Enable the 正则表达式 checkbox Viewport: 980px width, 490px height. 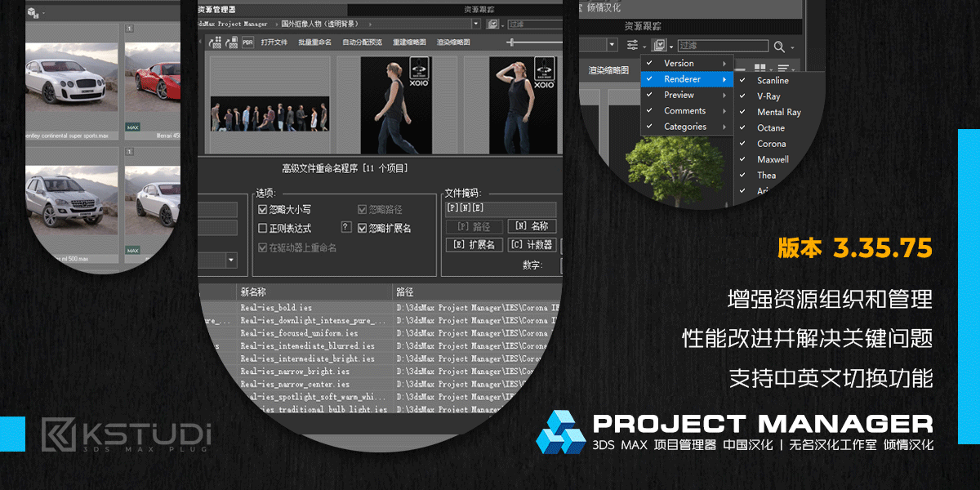click(x=262, y=228)
